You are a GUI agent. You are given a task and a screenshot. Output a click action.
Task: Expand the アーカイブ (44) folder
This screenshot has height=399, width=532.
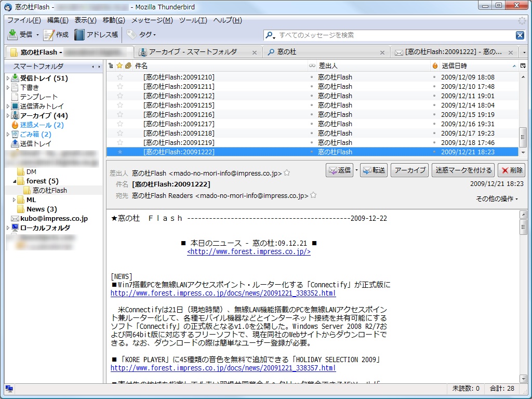[8, 116]
